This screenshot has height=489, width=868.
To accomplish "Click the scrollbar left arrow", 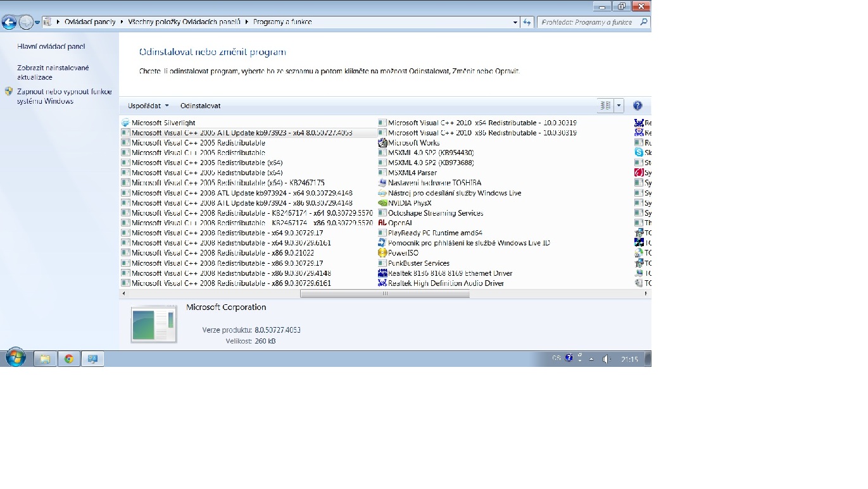I will tap(123, 294).
